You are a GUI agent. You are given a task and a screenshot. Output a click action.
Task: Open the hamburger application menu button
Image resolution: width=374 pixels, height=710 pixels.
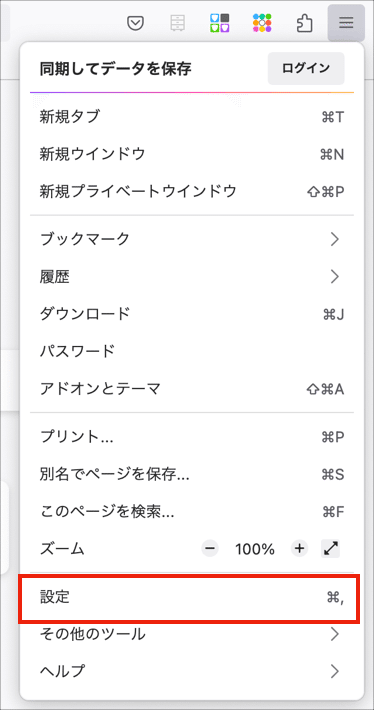[x=346, y=23]
